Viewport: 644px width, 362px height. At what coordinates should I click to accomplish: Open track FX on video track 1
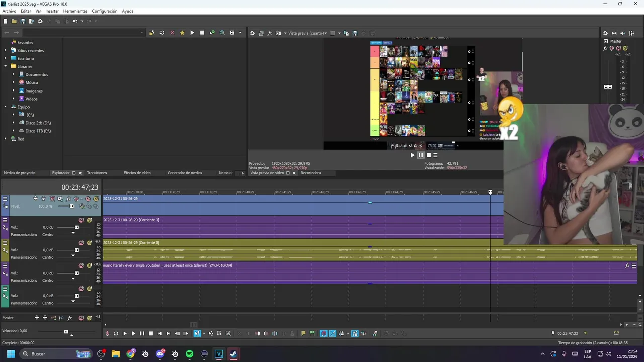(68, 199)
